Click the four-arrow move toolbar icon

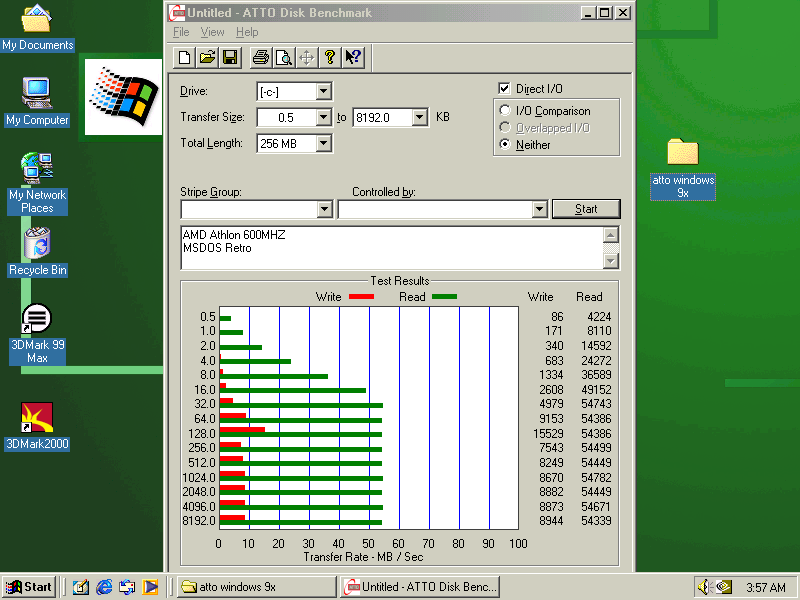307,57
